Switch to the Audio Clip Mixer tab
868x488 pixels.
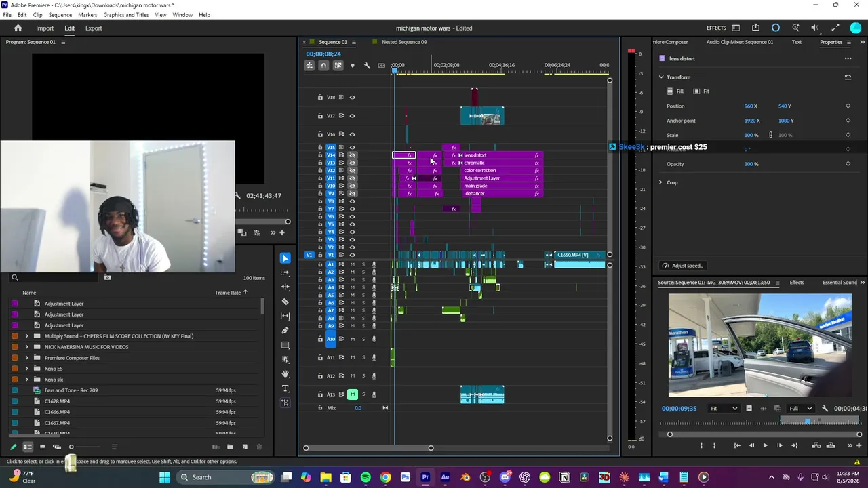tap(739, 42)
